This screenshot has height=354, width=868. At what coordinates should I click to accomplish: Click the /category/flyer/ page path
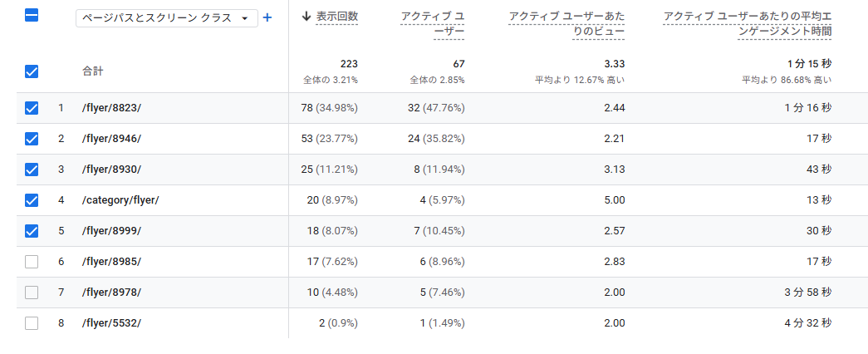coord(120,200)
